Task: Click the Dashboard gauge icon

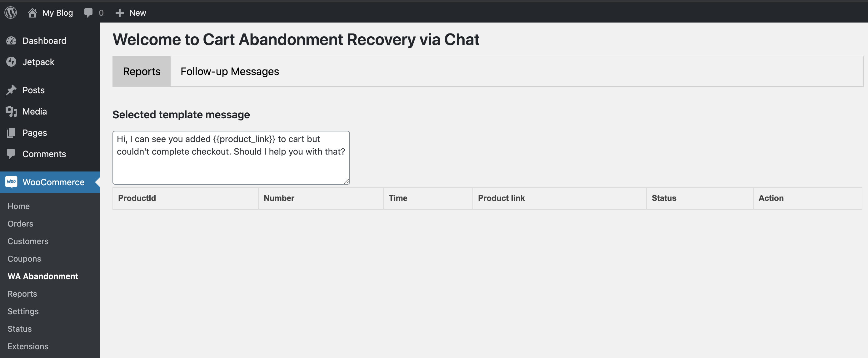Action: (11, 40)
